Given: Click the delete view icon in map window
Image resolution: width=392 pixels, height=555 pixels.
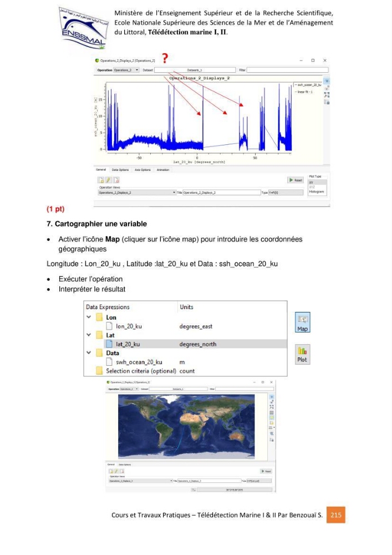Looking at the screenshot, I should click(x=121, y=471).
